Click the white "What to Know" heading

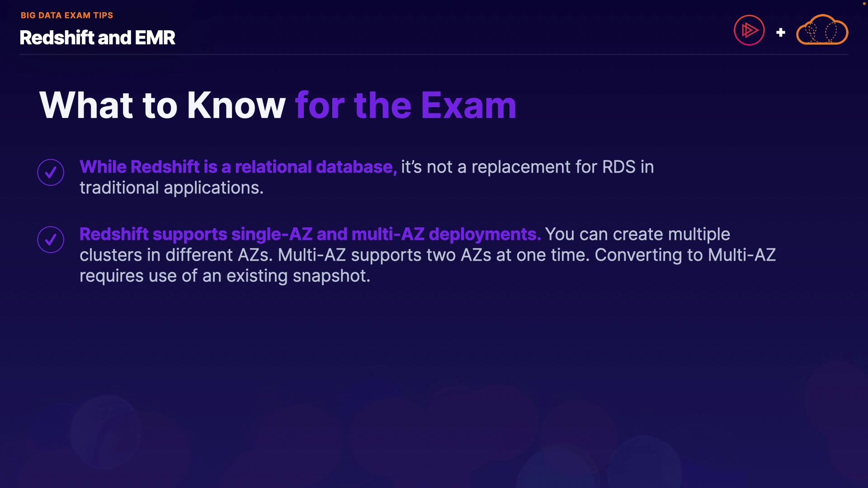pyautogui.click(x=162, y=105)
